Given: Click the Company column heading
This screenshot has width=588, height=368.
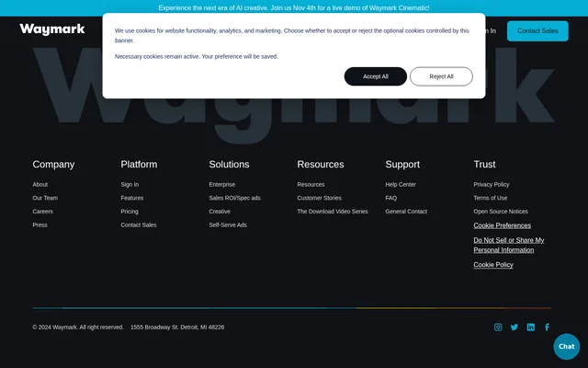Looking at the screenshot, I should (53, 165).
